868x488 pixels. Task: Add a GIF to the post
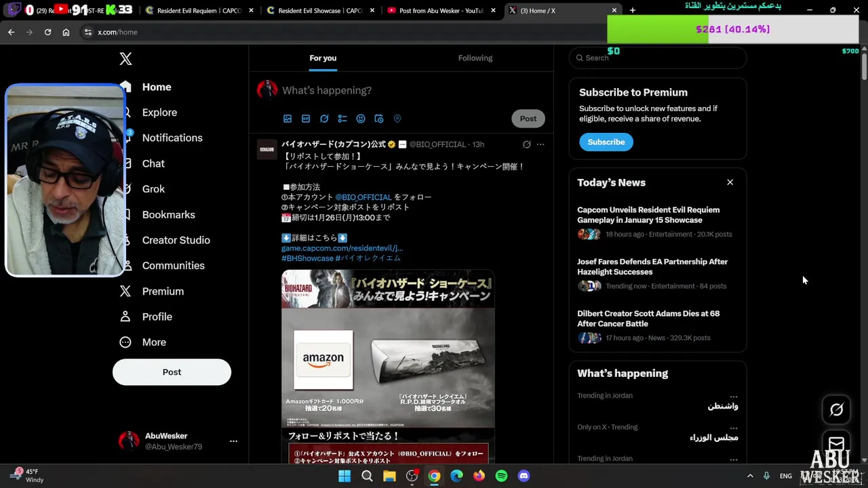pos(306,119)
